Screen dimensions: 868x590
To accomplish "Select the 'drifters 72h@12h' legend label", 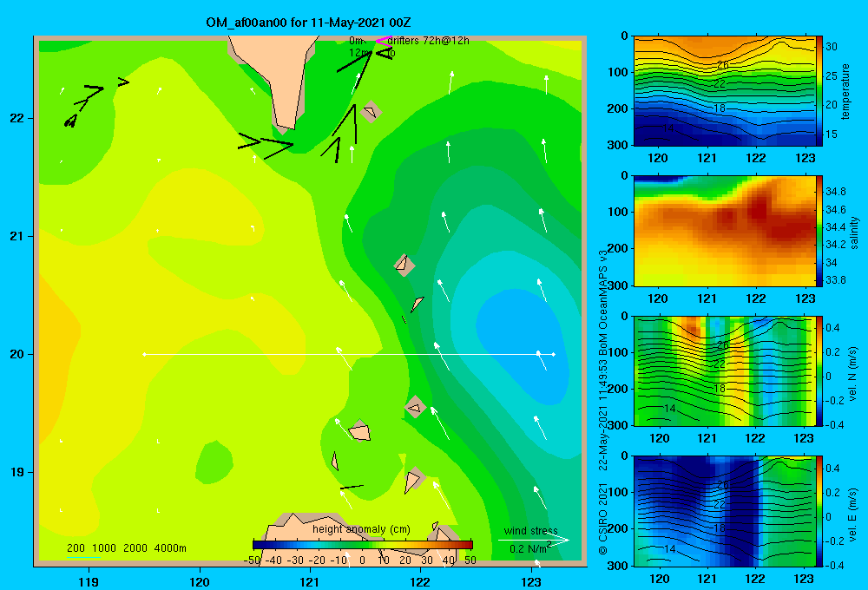I will point(429,41).
